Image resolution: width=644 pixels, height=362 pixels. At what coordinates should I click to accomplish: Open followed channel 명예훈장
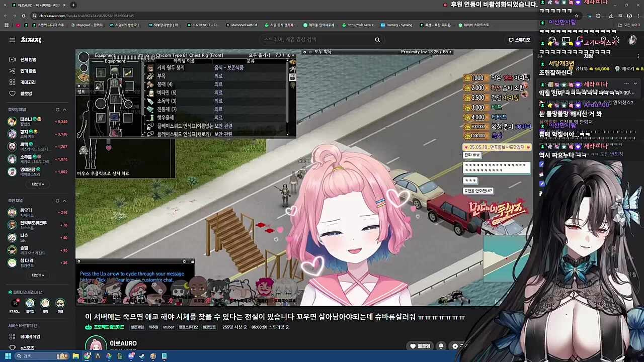coord(37,171)
